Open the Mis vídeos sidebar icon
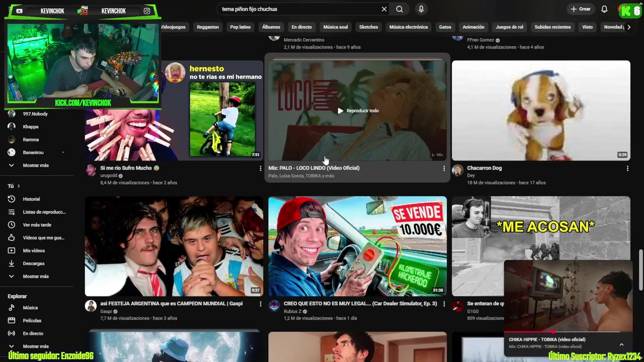This screenshot has width=644, height=362. (x=12, y=250)
